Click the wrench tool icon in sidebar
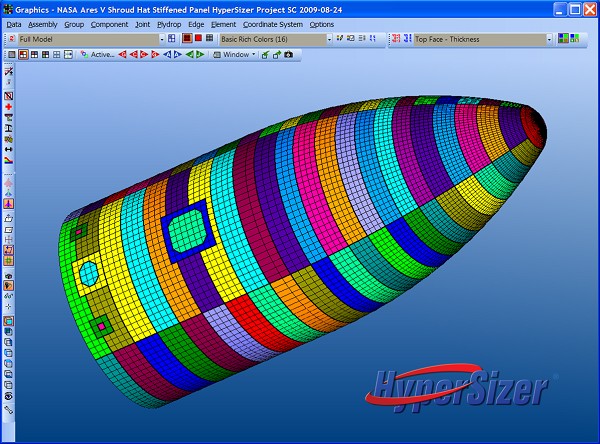The image size is (600, 444). click(8, 410)
